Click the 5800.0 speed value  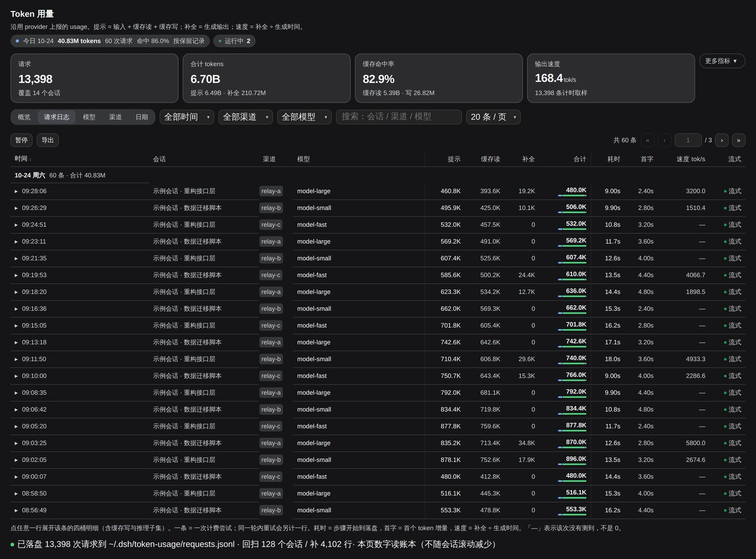point(696,443)
